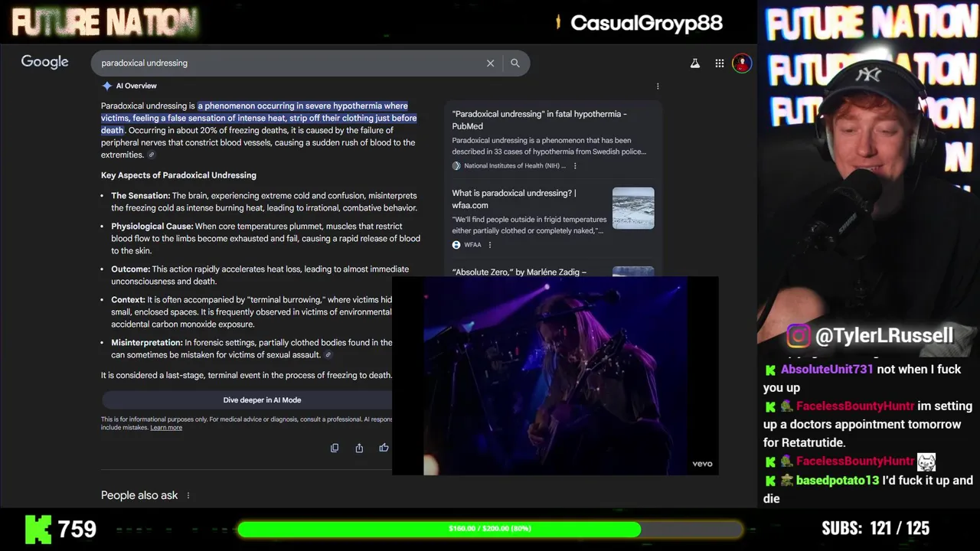The image size is (980, 551).
Task: Open three-dot menu next to WFAA source
Action: coord(490,245)
